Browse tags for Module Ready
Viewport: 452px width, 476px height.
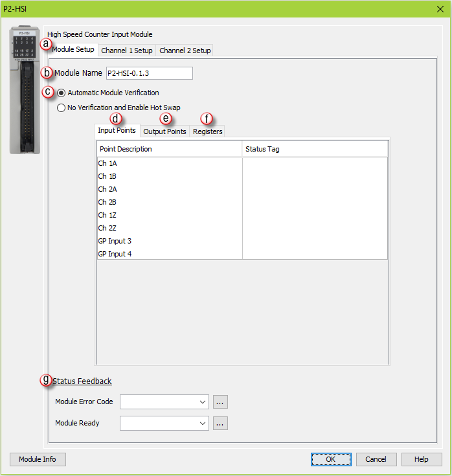[221, 424]
